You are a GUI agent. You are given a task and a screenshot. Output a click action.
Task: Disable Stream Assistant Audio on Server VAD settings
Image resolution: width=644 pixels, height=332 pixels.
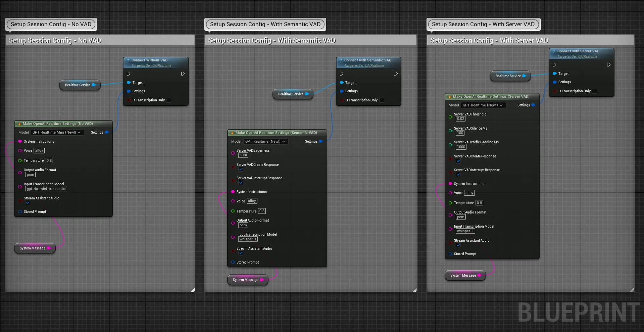point(458,245)
